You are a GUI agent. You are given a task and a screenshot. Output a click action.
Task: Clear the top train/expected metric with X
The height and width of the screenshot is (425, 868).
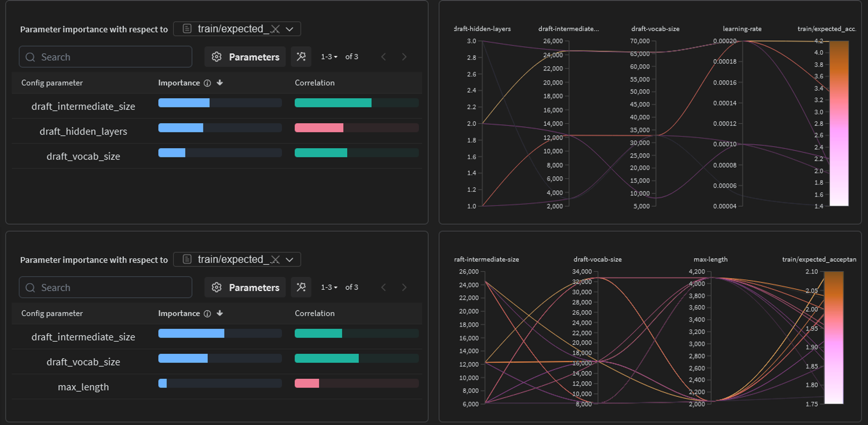pyautogui.click(x=276, y=29)
